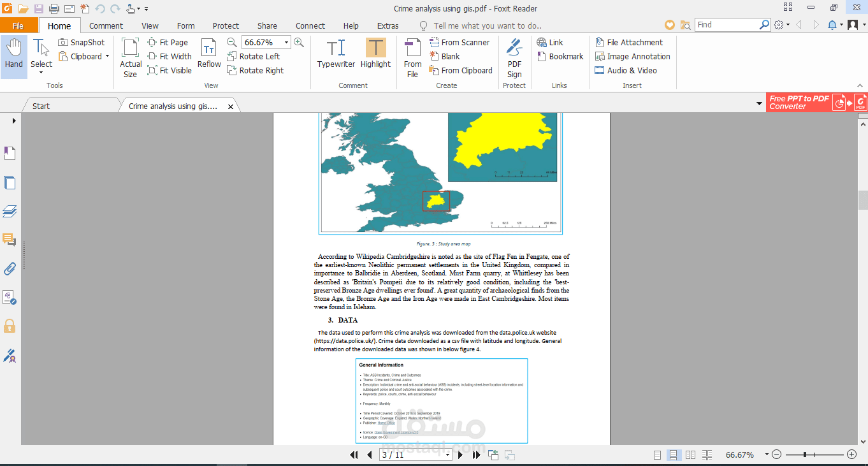
Task: Open the zoom percentage dropdown in ribbon
Action: (x=286, y=43)
